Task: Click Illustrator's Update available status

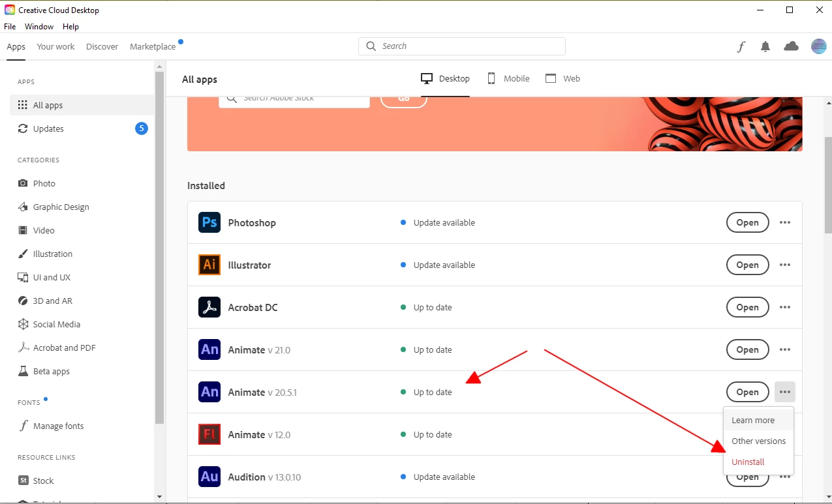Action: point(438,265)
